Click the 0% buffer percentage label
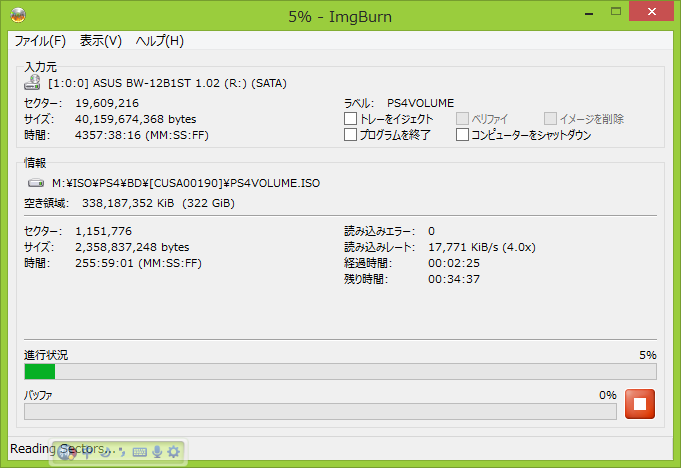Screen dimensions: 681x468 click(x=608, y=395)
